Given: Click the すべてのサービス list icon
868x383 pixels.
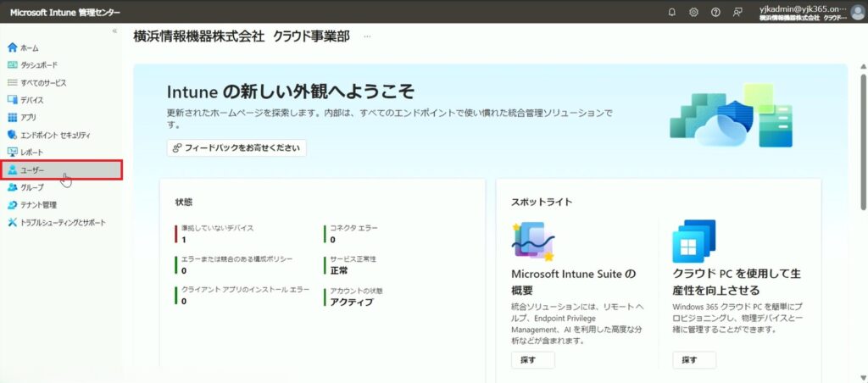Looking at the screenshot, I should (12, 83).
